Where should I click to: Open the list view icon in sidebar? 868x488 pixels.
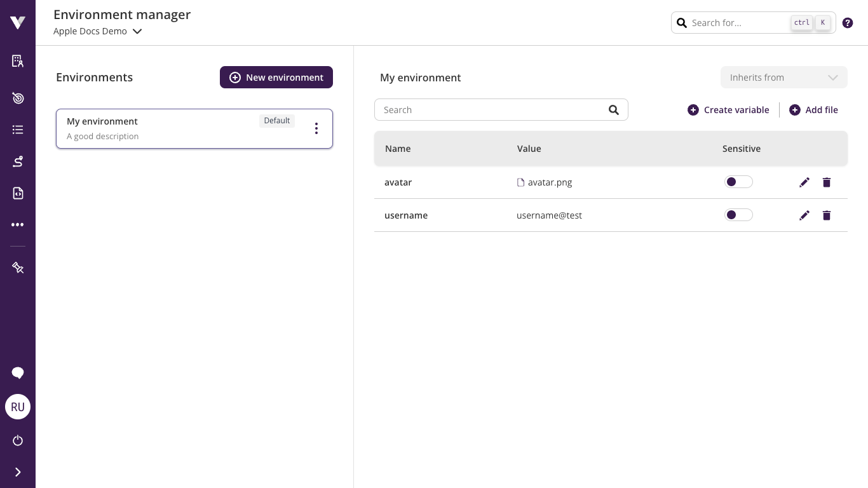pyautogui.click(x=18, y=130)
